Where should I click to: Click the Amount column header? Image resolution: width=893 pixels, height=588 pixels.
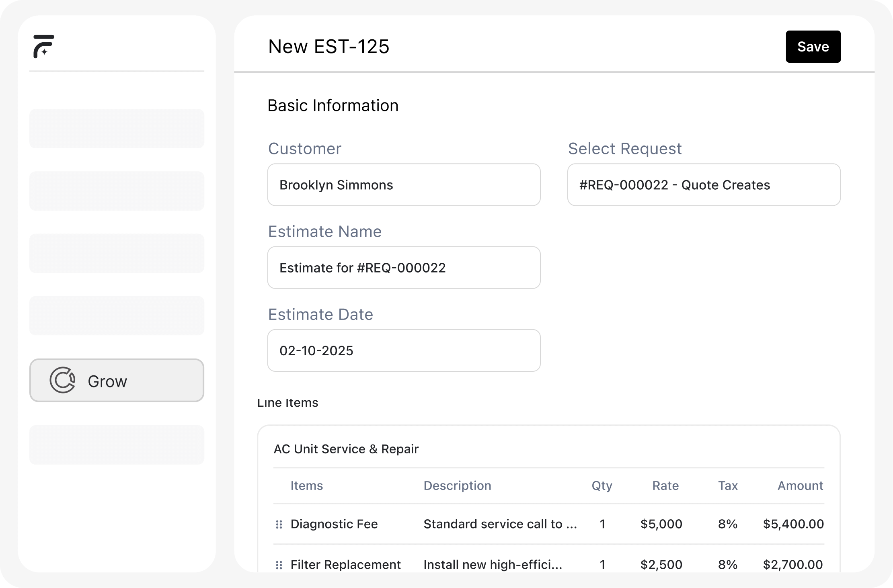pyautogui.click(x=800, y=486)
